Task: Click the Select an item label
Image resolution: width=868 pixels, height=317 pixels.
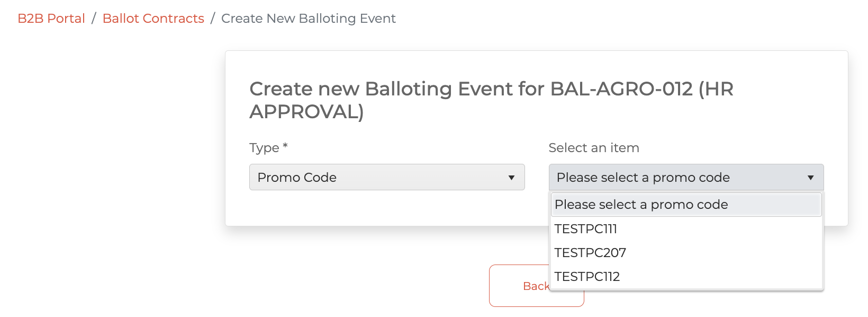Action: click(x=594, y=148)
